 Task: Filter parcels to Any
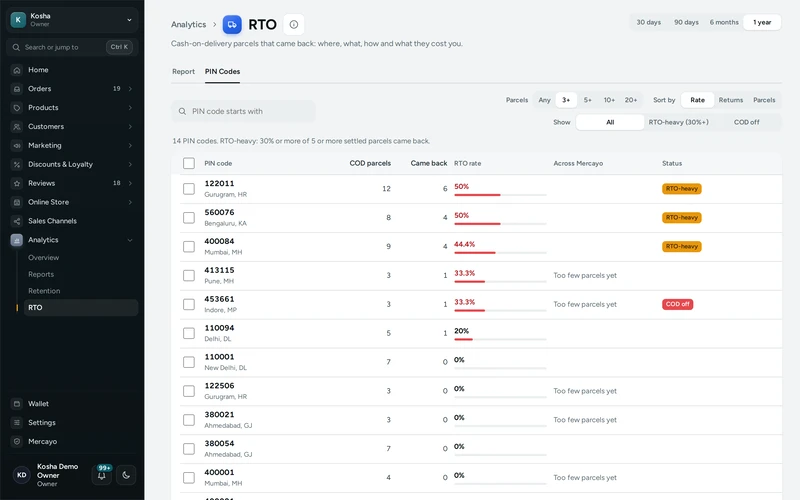544,100
